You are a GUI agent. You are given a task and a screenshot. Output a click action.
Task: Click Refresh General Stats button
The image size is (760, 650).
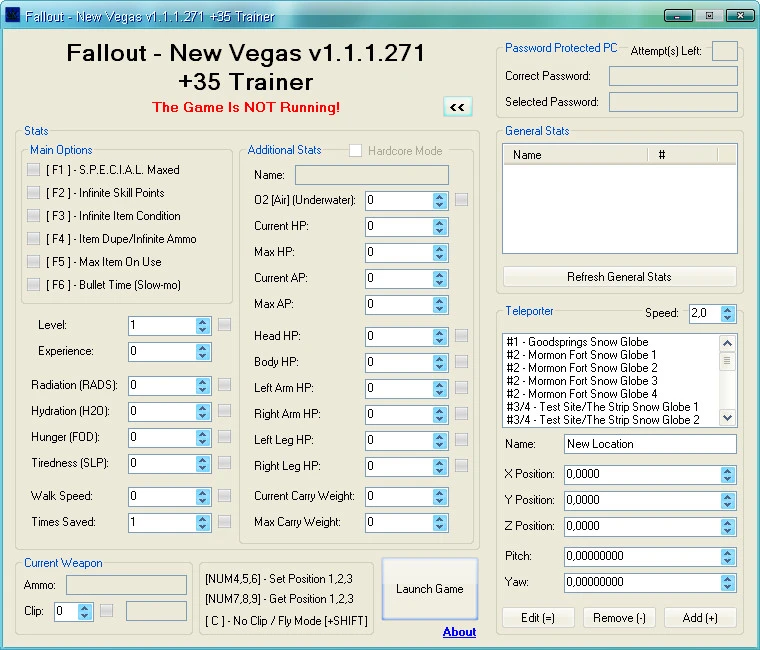coord(619,277)
